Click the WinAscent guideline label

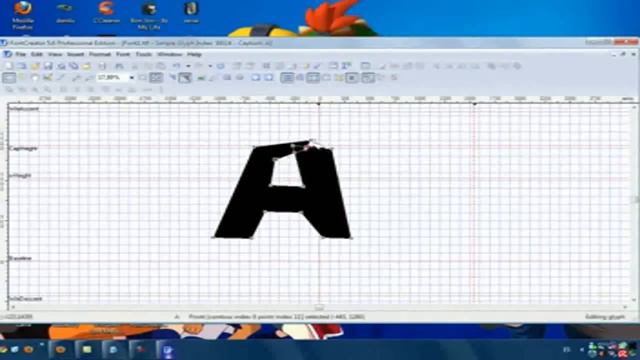(24, 109)
